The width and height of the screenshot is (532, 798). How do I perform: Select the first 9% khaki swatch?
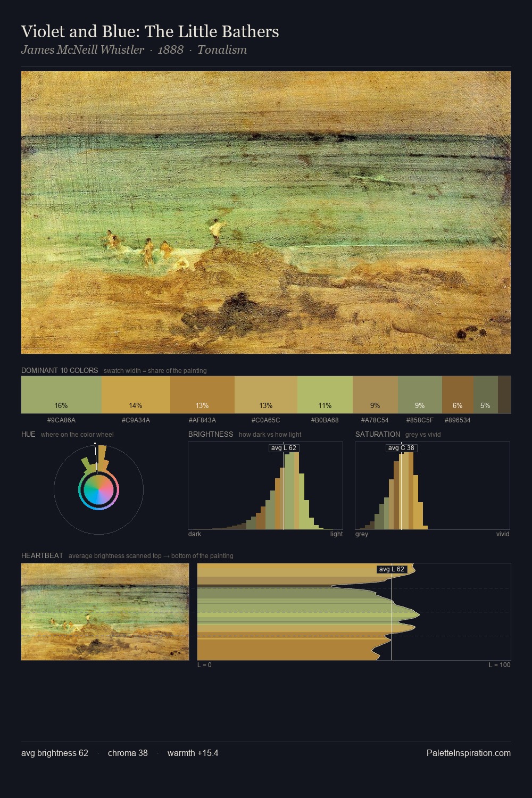(x=375, y=395)
